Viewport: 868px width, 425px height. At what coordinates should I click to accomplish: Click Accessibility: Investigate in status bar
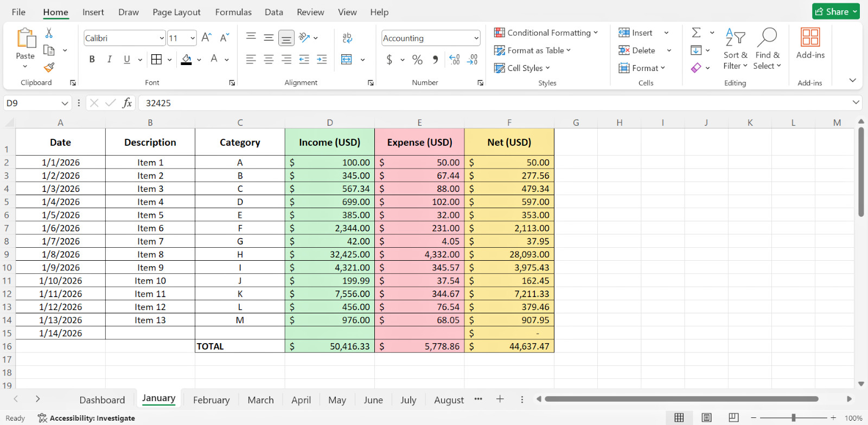pyautogui.click(x=86, y=418)
